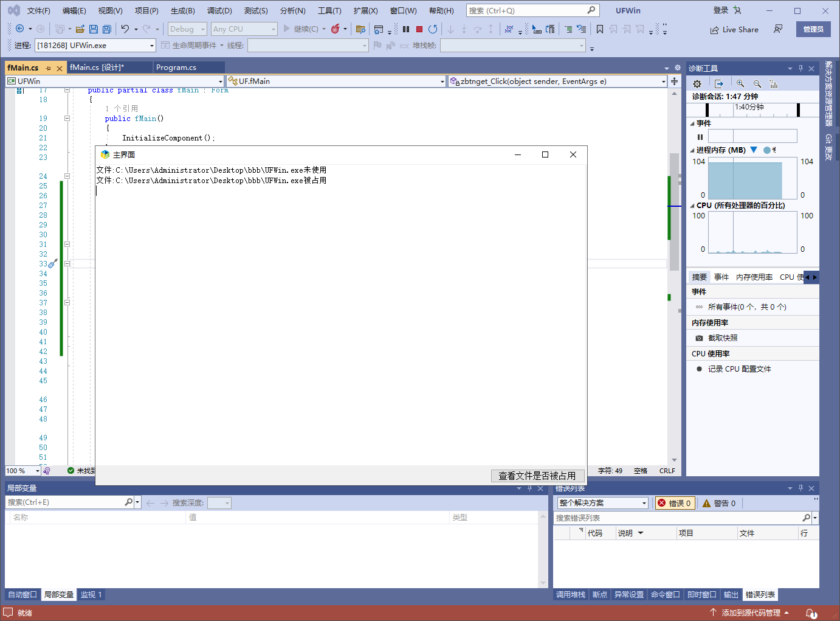The width and height of the screenshot is (840, 621).
Task: Toggle the snapshot circle marker in 进程内存 legend
Action: tap(767, 150)
